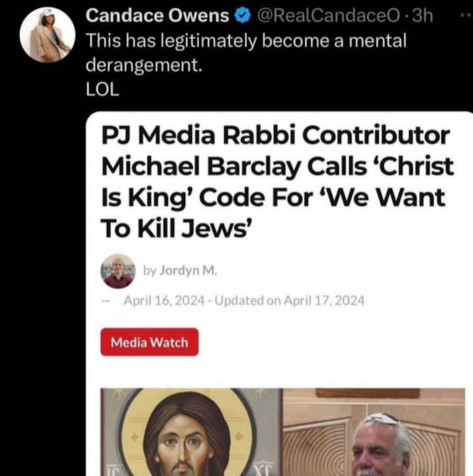Image resolution: width=473 pixels, height=476 pixels.
Task: Click the blue verified checkmark badge
Action: 242,16
